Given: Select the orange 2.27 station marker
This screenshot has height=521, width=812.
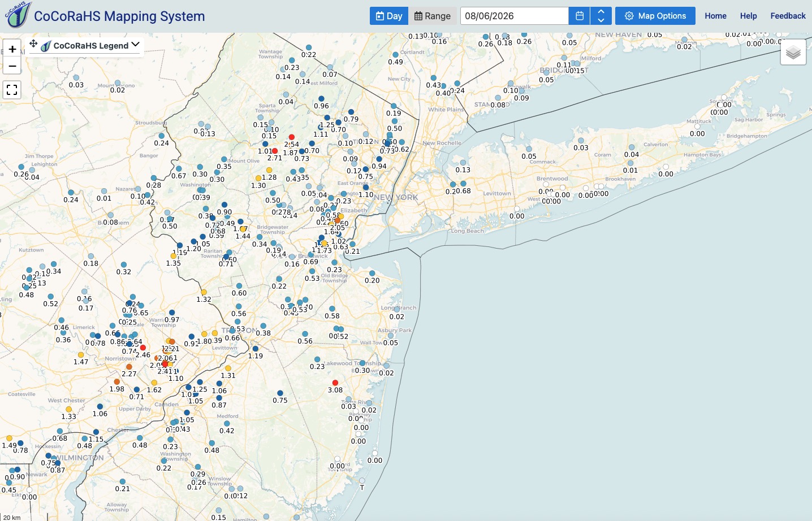Looking at the screenshot, I should (x=129, y=367).
